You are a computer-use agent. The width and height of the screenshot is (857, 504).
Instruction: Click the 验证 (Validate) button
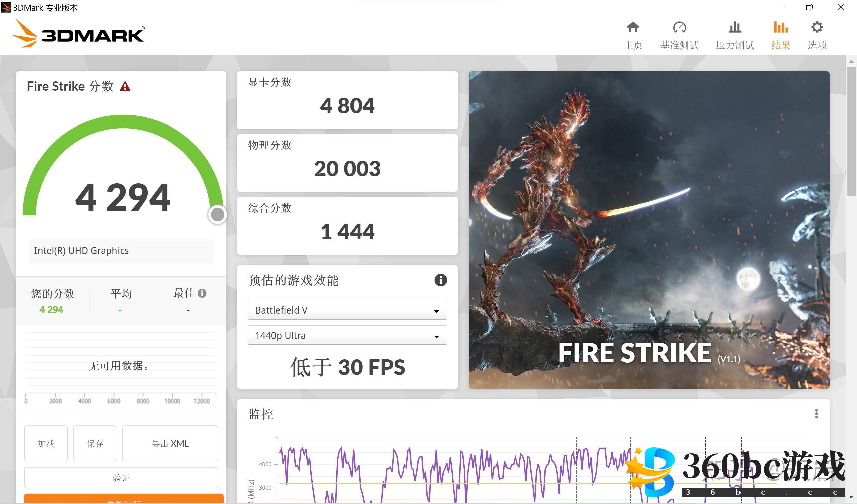pyautogui.click(x=121, y=478)
